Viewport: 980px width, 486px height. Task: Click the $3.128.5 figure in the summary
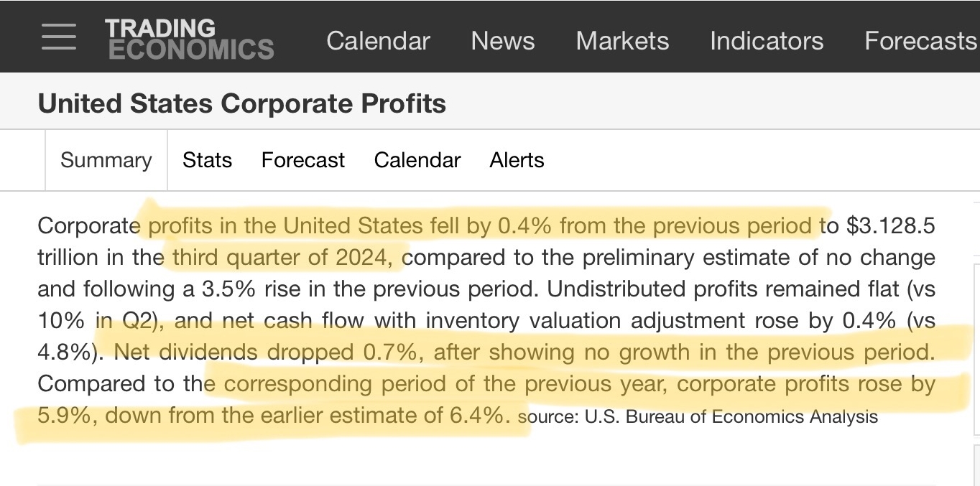coord(891,226)
